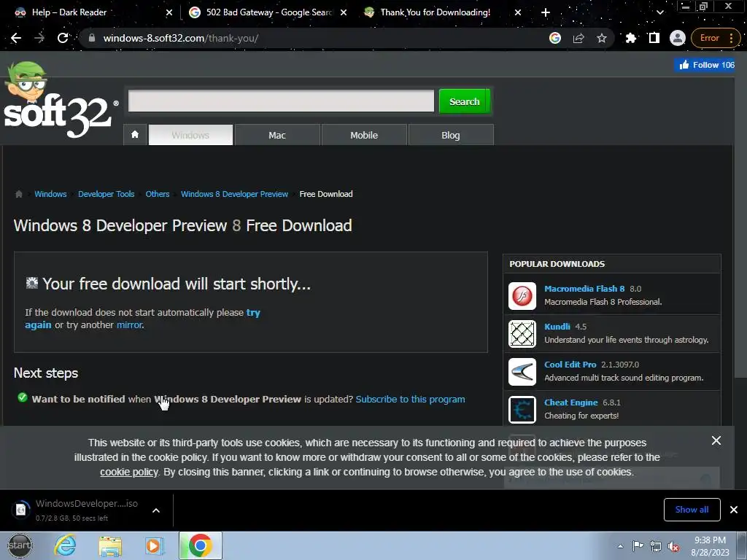This screenshot has width=747, height=560.
Task: Open the Extensions puzzle icon
Action: 631,38
